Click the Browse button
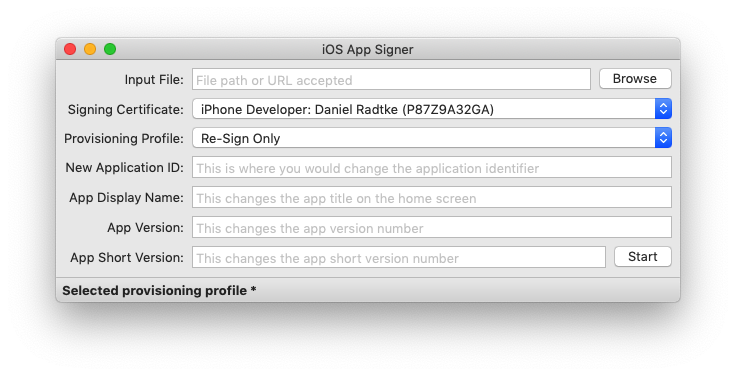736x376 pixels. (x=635, y=79)
